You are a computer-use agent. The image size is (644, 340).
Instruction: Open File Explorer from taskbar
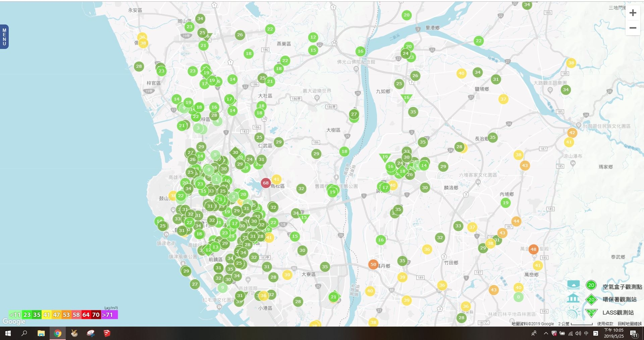(x=41, y=333)
